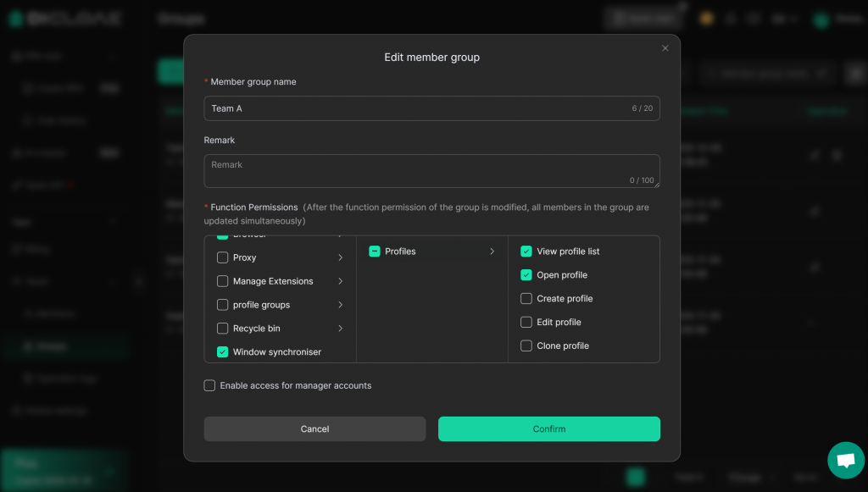
Task: Uncheck the Window synchroniser checkbox
Action: [x=223, y=352]
